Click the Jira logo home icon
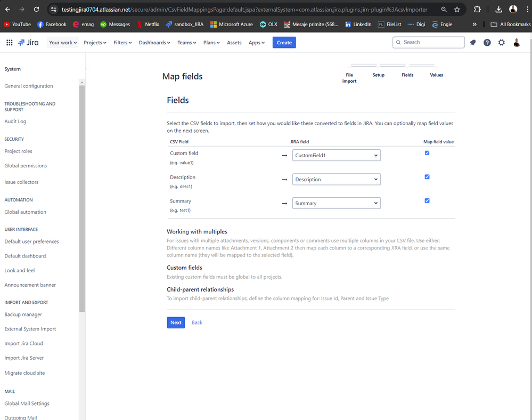The width and height of the screenshot is (532, 420). pyautogui.click(x=28, y=43)
